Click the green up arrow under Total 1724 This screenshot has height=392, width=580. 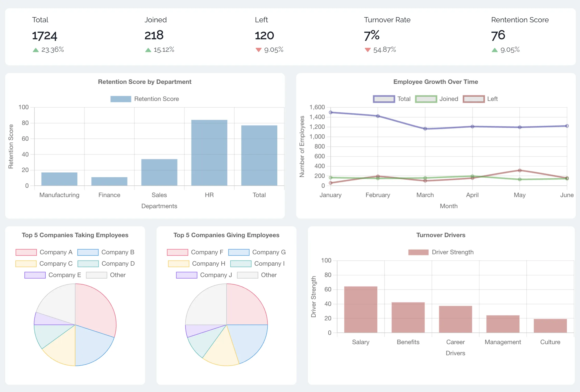coord(36,50)
